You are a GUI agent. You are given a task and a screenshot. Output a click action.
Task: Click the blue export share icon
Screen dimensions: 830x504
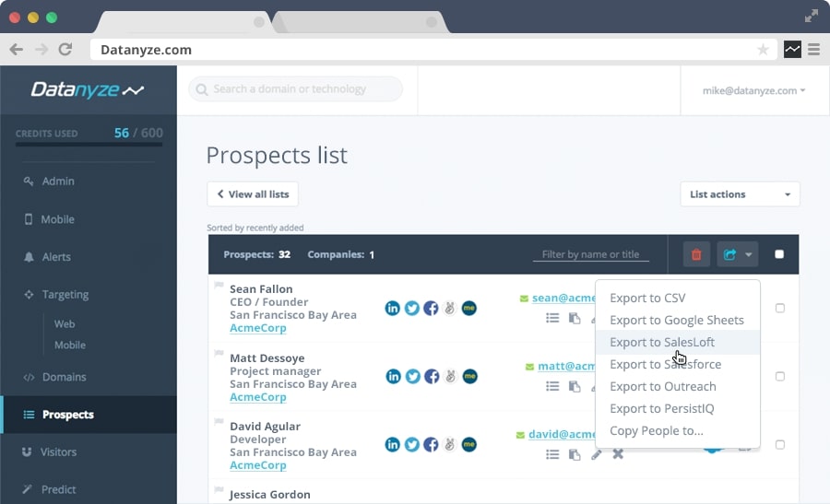730,254
